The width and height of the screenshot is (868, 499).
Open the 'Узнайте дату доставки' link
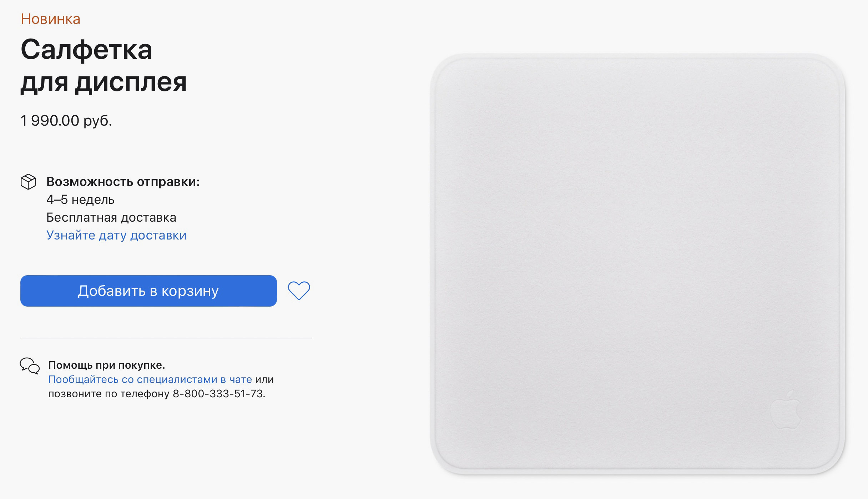tap(116, 235)
